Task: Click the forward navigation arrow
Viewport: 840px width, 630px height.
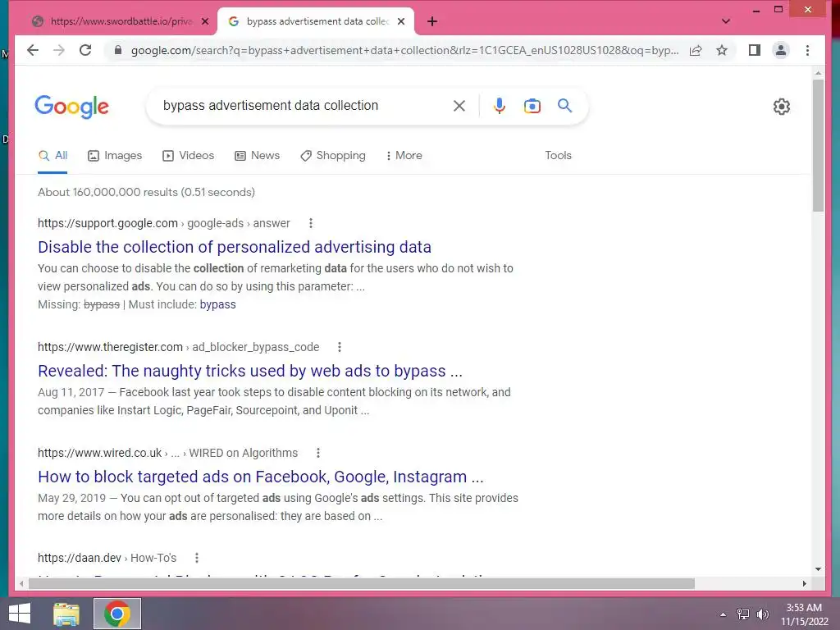Action: (59, 50)
